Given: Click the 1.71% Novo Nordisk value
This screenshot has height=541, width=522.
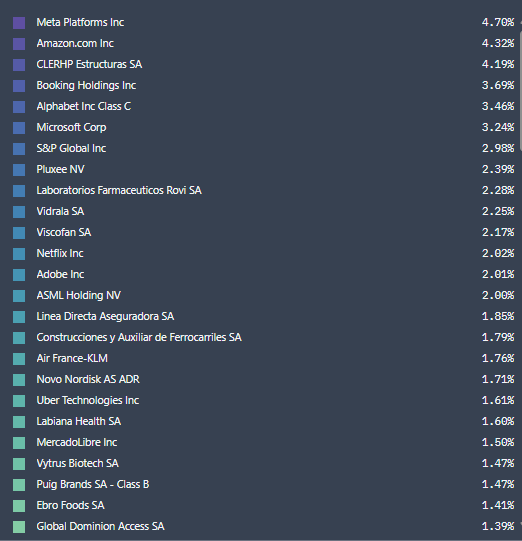Looking at the screenshot, I should click(498, 380).
